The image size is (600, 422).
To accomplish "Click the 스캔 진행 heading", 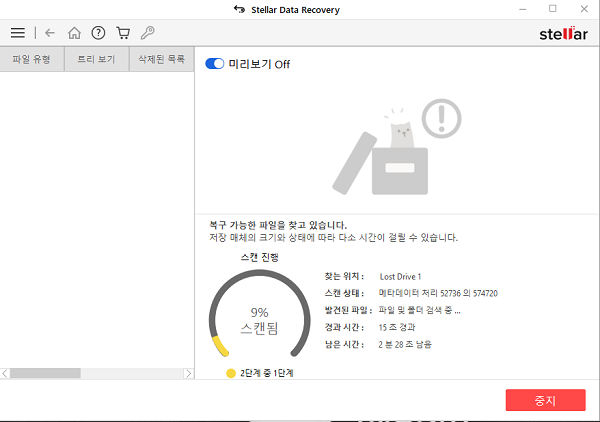I will point(259,257).
